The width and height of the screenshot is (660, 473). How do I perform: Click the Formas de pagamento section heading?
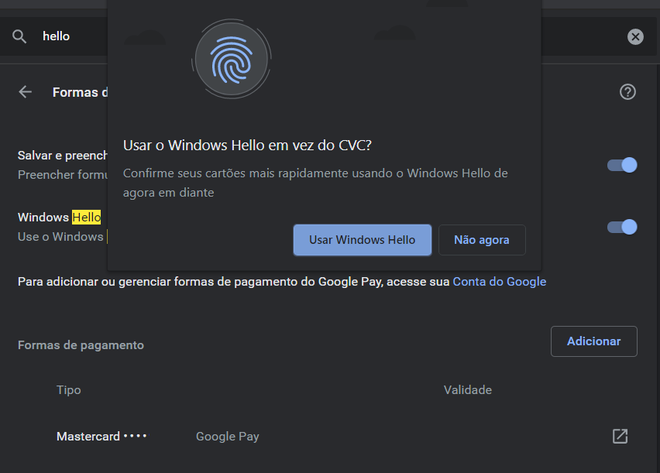coord(81,345)
